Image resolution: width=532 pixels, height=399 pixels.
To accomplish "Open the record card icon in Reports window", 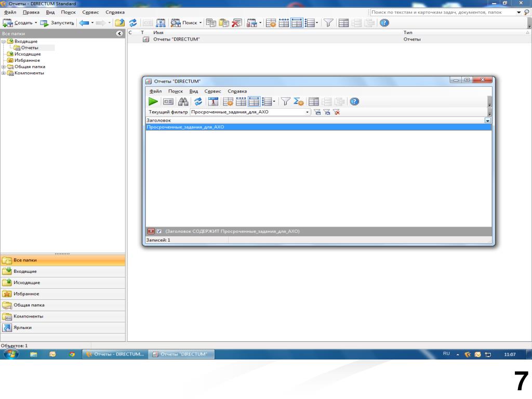I will [x=168, y=101].
